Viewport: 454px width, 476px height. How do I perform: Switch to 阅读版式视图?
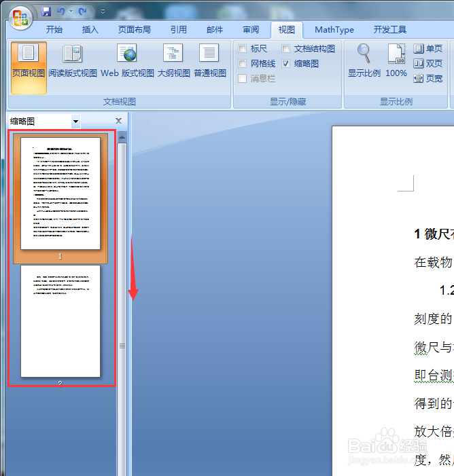point(73,62)
